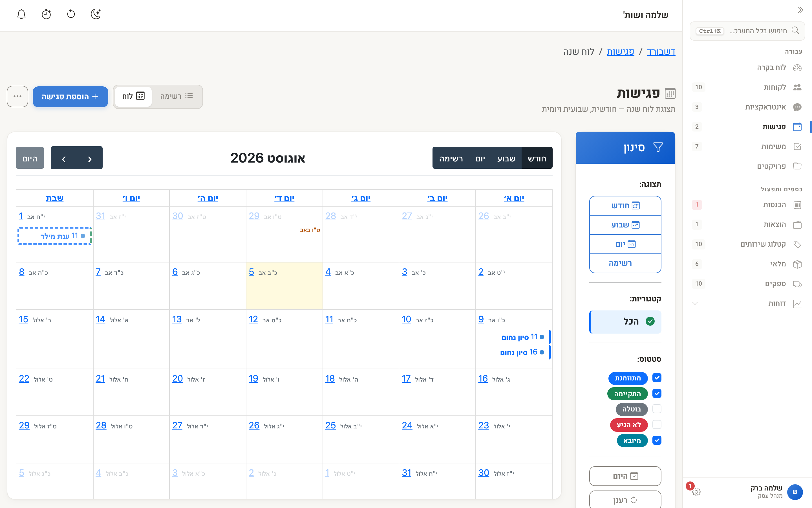Click the timer clock icon in top bar
The image size is (812, 508).
46,14
